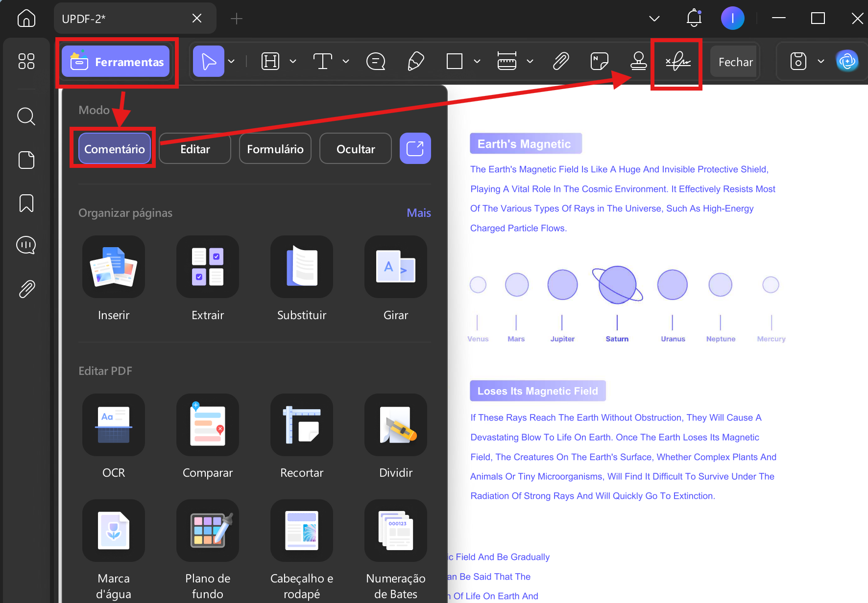The height and width of the screenshot is (603, 868).
Task: Click the Uranus label in the document
Action: pyautogui.click(x=673, y=339)
